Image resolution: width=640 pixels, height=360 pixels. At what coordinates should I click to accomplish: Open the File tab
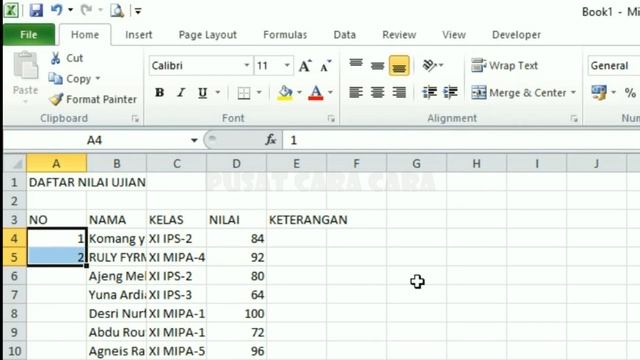click(x=29, y=35)
